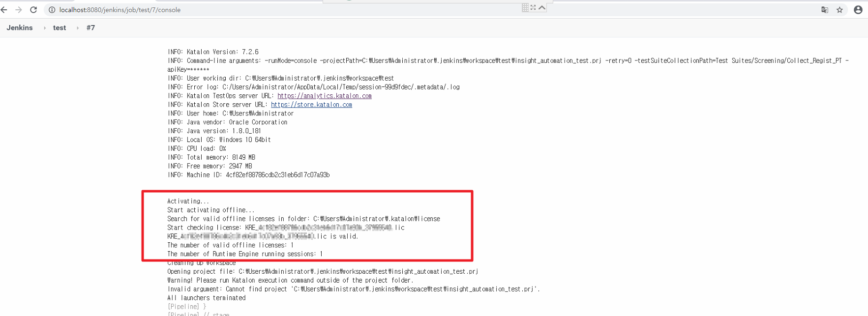Select 'INFO: Error log' path line
This screenshot has width=868, height=316.
click(314, 87)
